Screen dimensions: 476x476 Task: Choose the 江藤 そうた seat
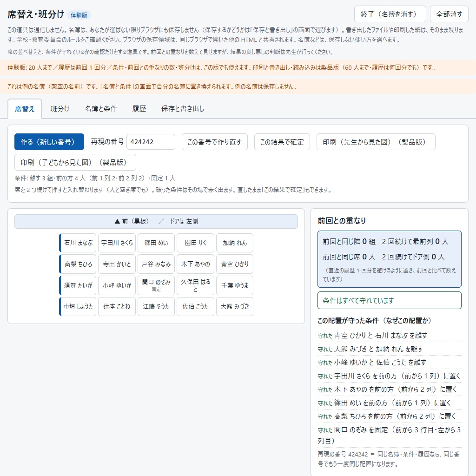[x=156, y=307]
